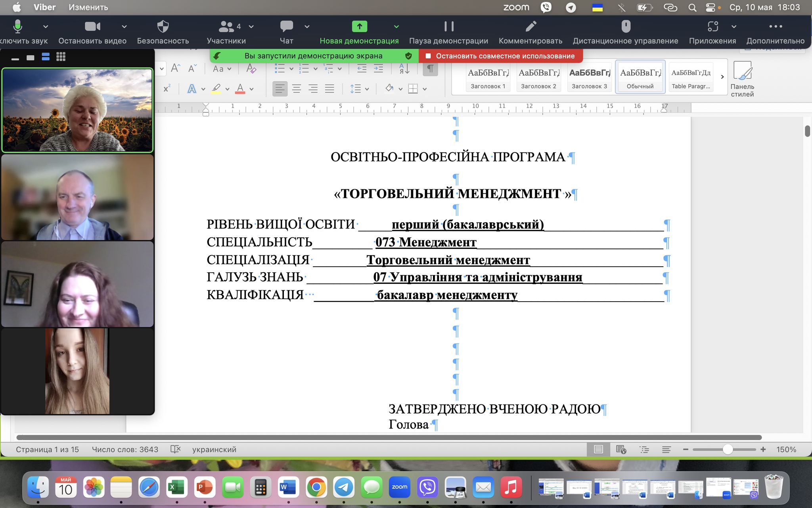Image resolution: width=812 pixels, height=508 pixels.
Task: Open Zoom Participants panel
Action: (226, 32)
